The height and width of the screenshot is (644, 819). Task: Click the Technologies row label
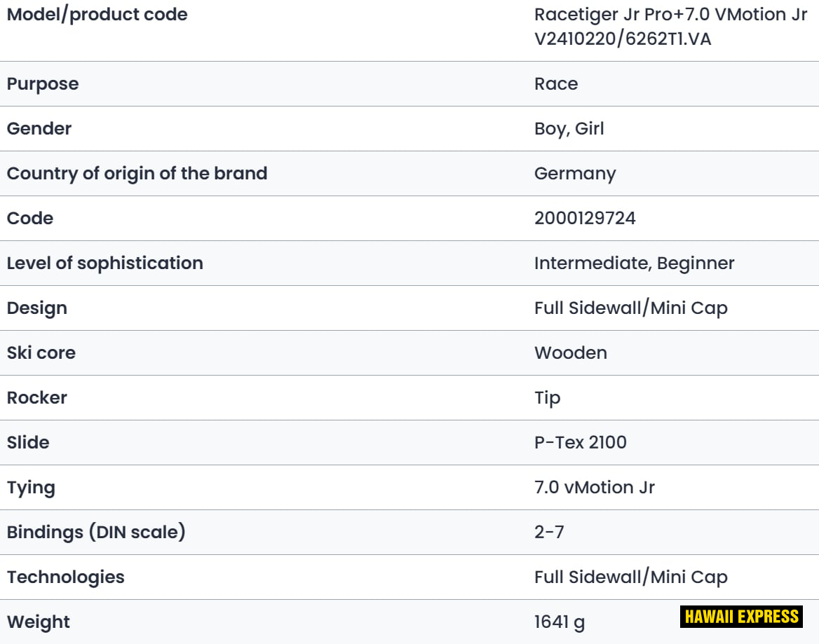[x=65, y=577]
